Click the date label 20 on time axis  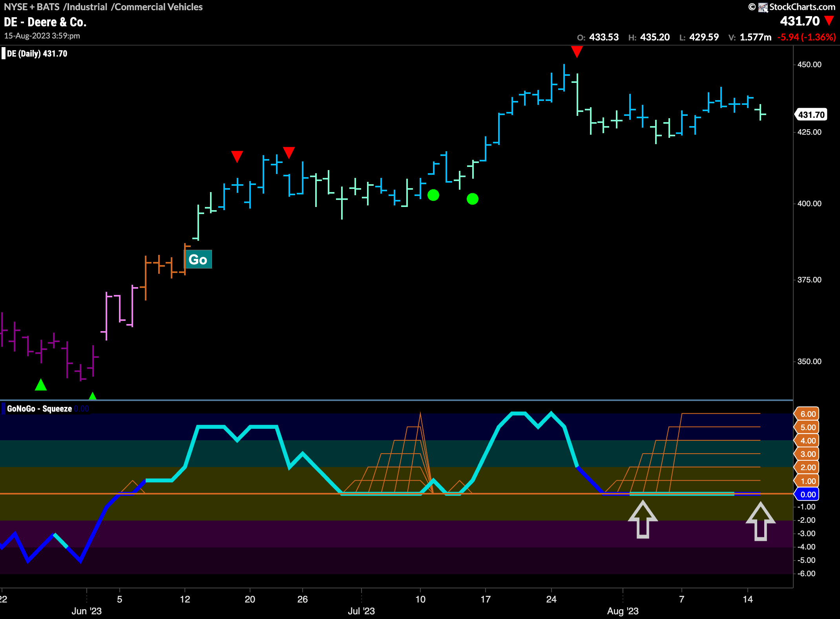pos(250,599)
